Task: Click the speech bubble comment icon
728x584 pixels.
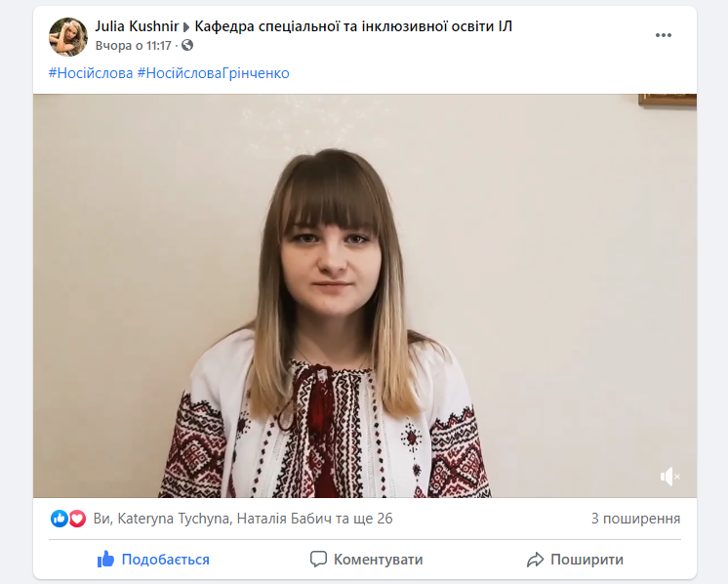Action: pyautogui.click(x=318, y=560)
